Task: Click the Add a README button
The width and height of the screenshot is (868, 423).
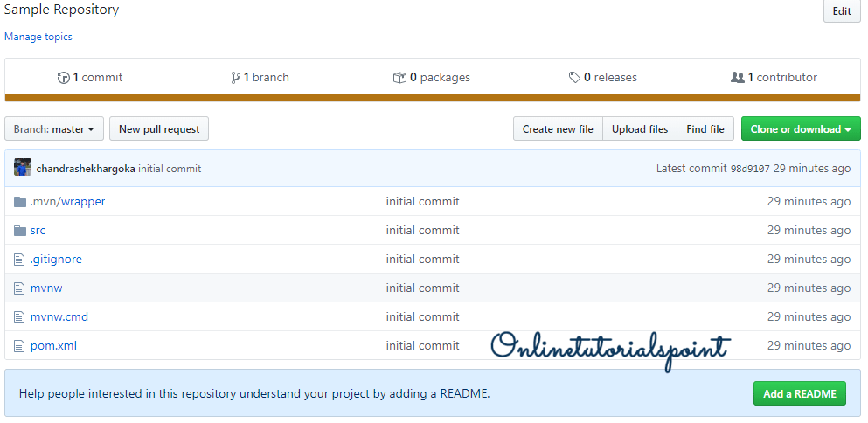Action: pyautogui.click(x=800, y=394)
